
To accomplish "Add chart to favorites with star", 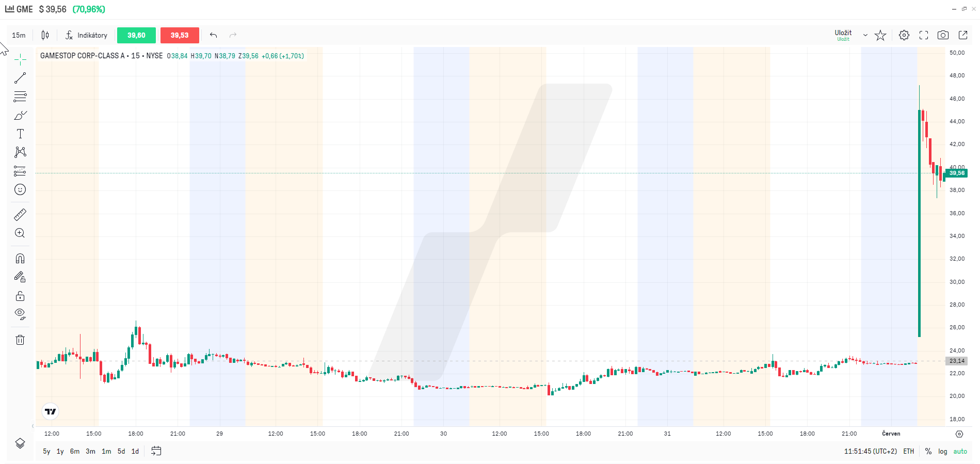I will coord(880,35).
